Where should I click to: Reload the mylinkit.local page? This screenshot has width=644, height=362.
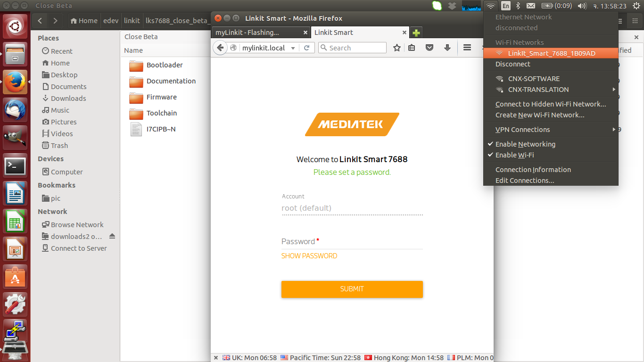click(x=306, y=48)
